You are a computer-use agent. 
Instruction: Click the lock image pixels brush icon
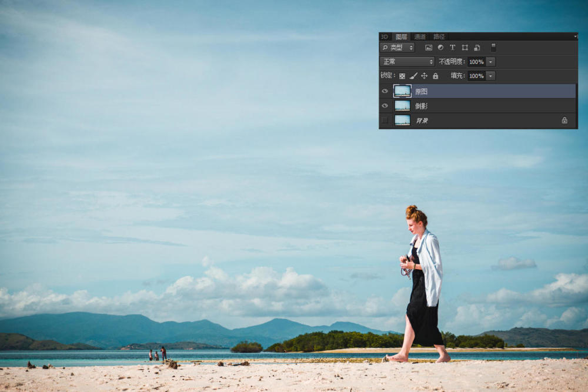click(x=413, y=76)
